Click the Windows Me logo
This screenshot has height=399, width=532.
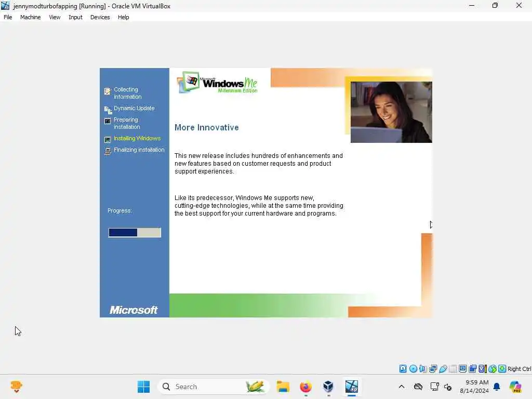coord(217,82)
